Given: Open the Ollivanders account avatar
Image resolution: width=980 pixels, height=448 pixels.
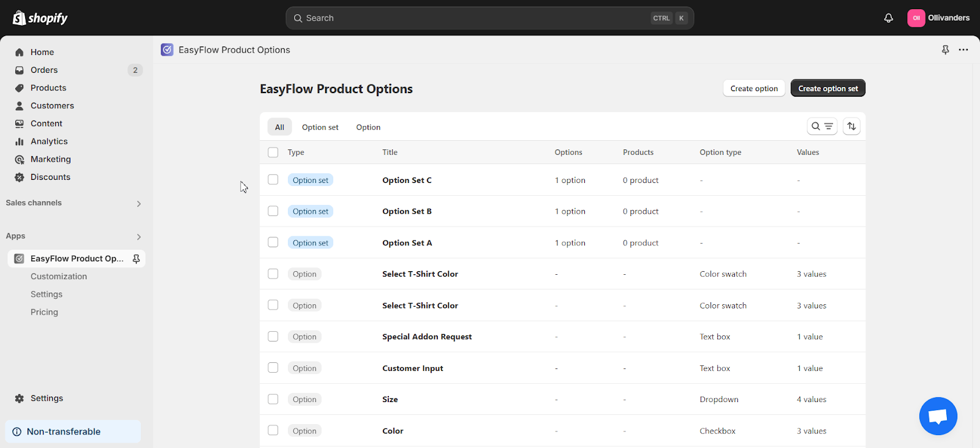Looking at the screenshot, I should point(916,18).
